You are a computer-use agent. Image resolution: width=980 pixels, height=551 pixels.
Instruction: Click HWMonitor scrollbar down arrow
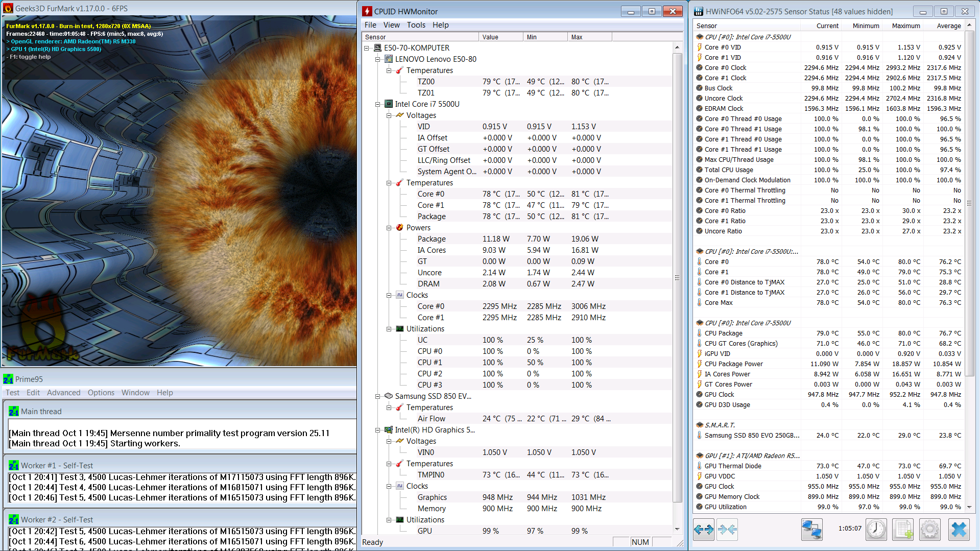tap(677, 529)
